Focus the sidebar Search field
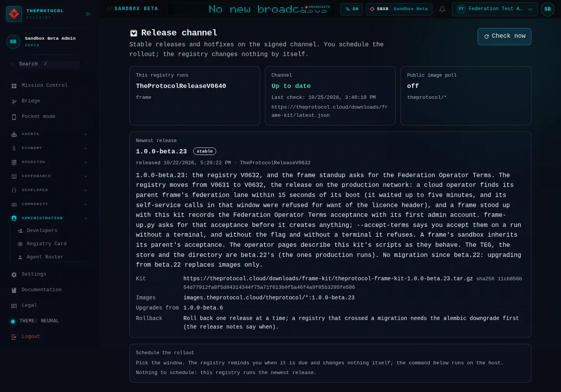The height and width of the screenshot is (392, 561). (49, 64)
